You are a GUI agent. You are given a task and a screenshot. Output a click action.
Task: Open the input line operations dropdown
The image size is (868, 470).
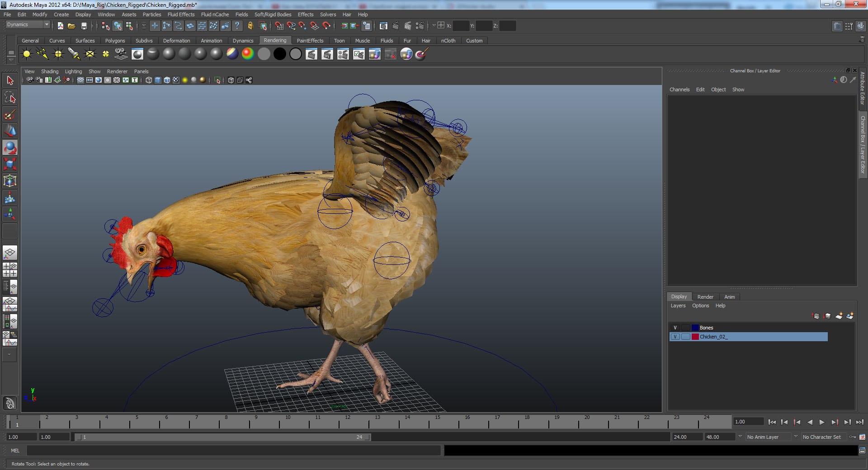(434, 26)
